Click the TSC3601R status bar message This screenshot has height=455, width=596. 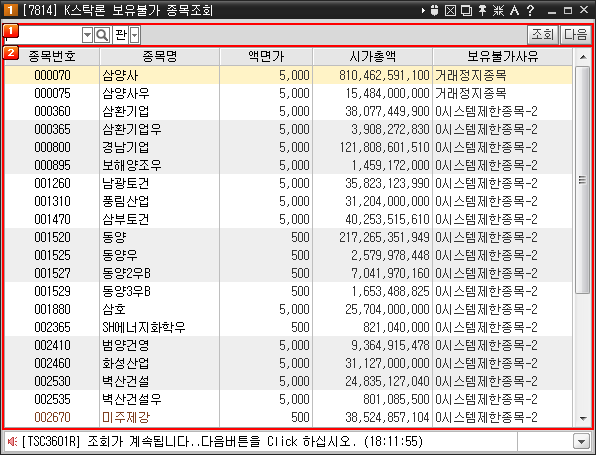coord(222,441)
